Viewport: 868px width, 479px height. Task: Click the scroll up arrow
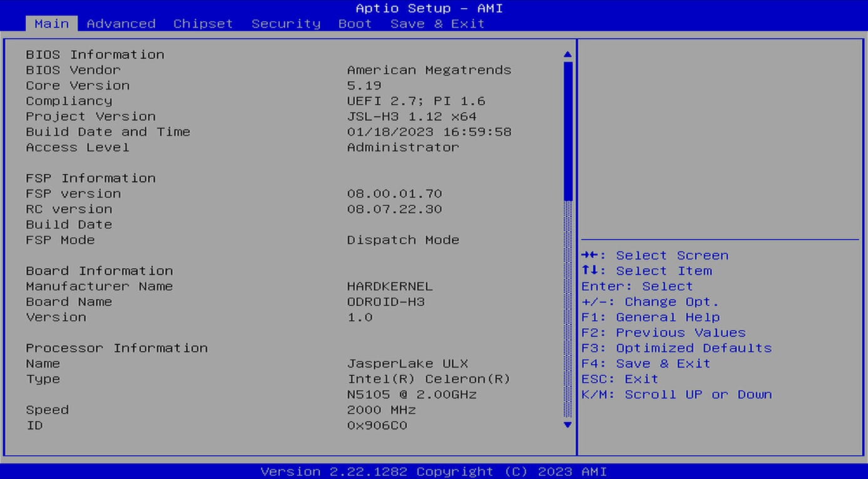pyautogui.click(x=568, y=54)
